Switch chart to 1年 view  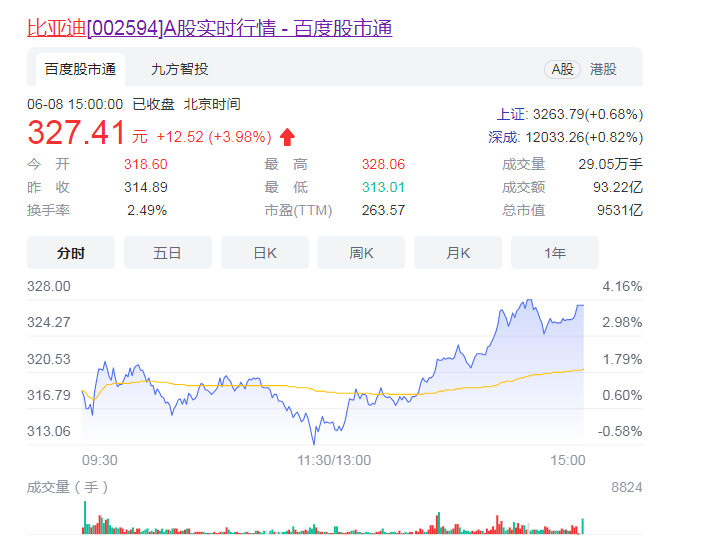[x=555, y=253]
